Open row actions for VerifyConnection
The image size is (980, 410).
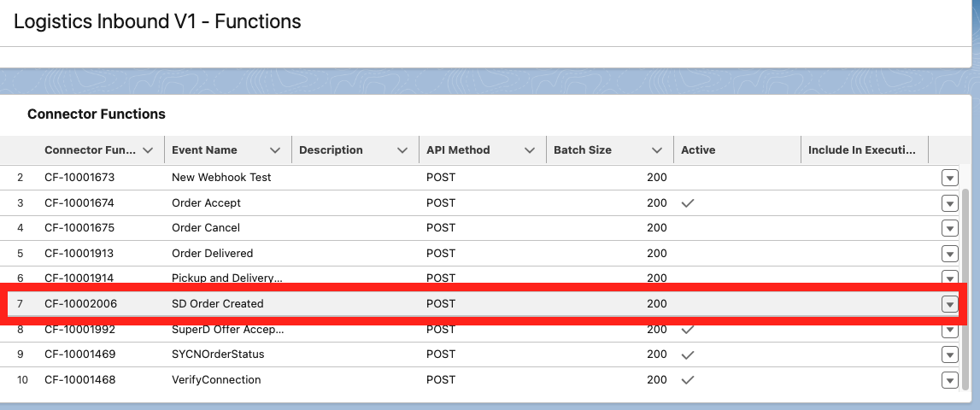point(949,381)
